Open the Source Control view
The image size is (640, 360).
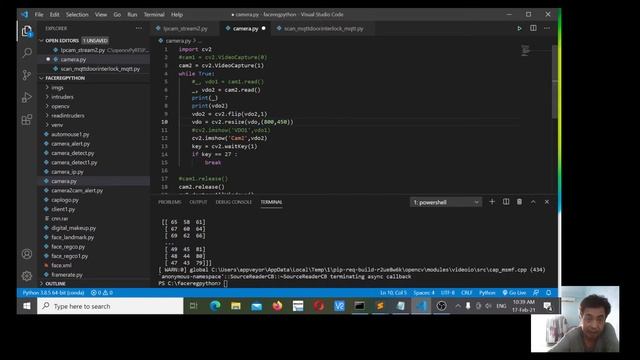point(27,75)
